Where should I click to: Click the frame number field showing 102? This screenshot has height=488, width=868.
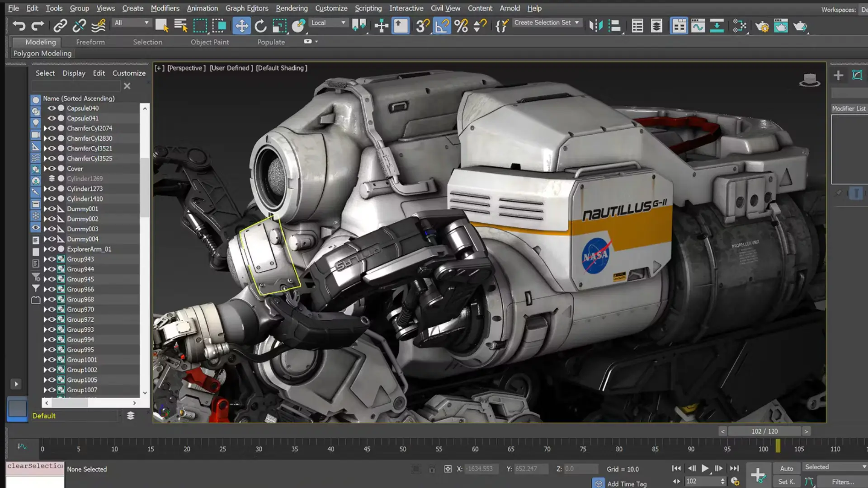click(703, 481)
